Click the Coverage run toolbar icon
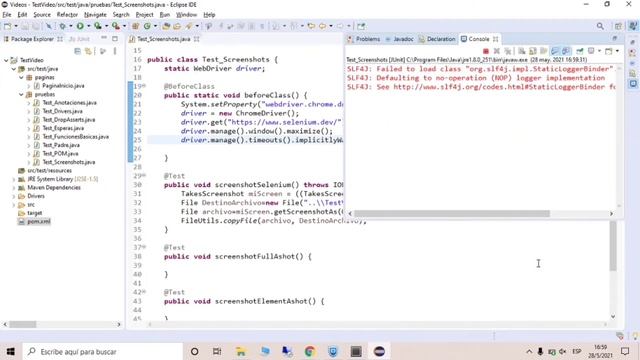Image resolution: width=640 pixels, height=360 pixels. pyautogui.click(x=98, y=26)
